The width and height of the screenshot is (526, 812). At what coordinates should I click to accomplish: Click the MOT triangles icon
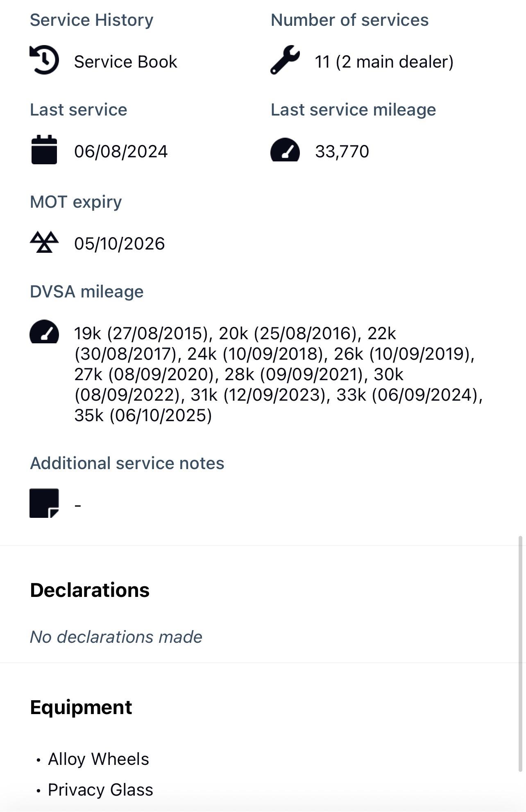[44, 242]
